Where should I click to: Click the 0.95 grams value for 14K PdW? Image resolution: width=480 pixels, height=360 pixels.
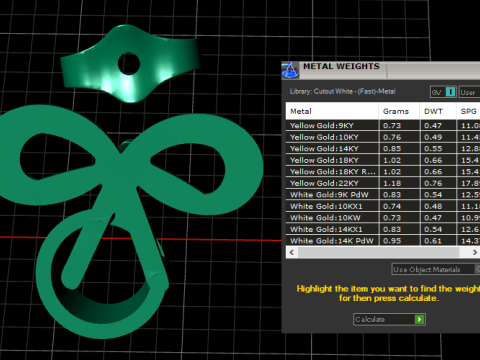click(392, 241)
